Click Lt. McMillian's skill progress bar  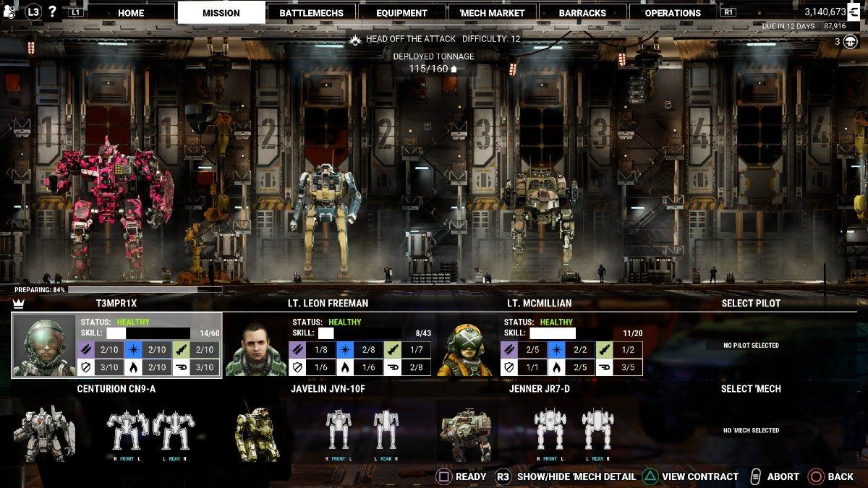pos(570,333)
